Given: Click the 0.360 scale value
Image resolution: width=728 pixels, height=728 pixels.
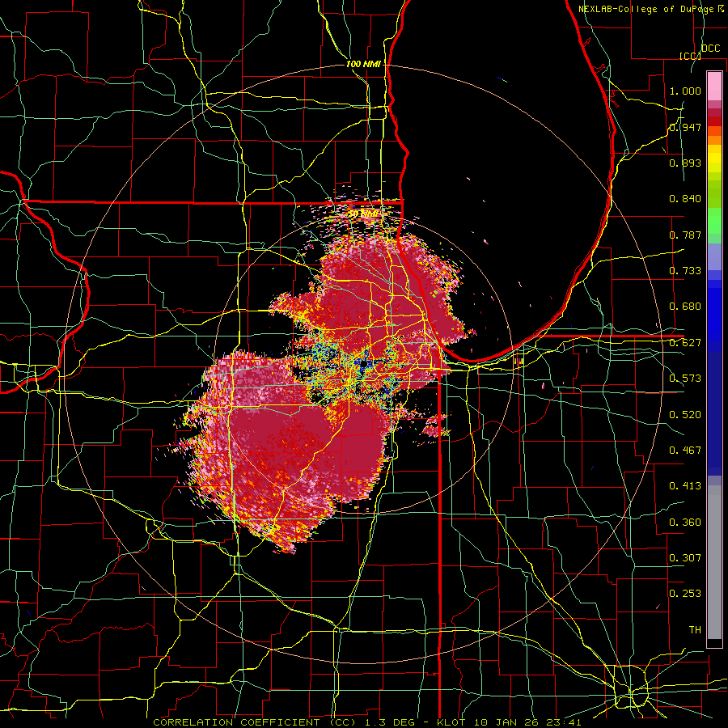Looking at the screenshot, I should 685,523.
